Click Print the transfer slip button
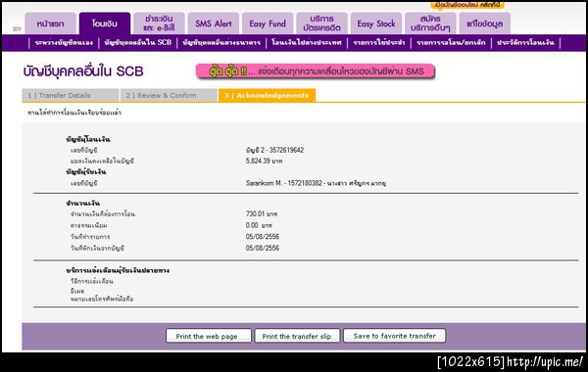This screenshot has width=588, height=372. tap(297, 336)
